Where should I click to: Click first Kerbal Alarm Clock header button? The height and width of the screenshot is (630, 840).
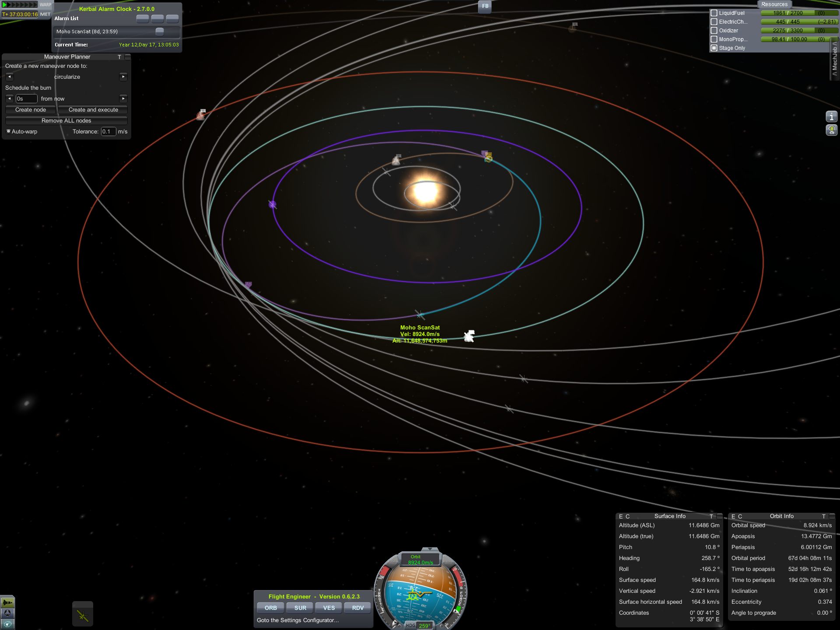(x=143, y=18)
